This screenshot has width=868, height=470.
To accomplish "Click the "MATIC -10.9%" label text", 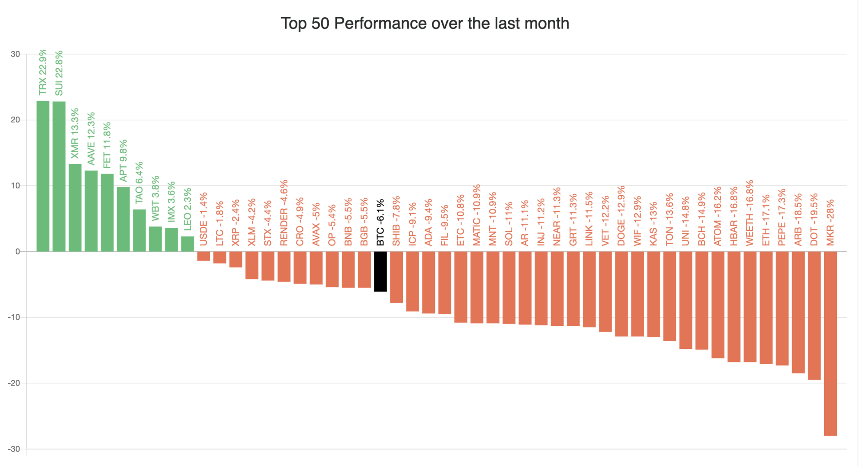I will pyautogui.click(x=476, y=215).
